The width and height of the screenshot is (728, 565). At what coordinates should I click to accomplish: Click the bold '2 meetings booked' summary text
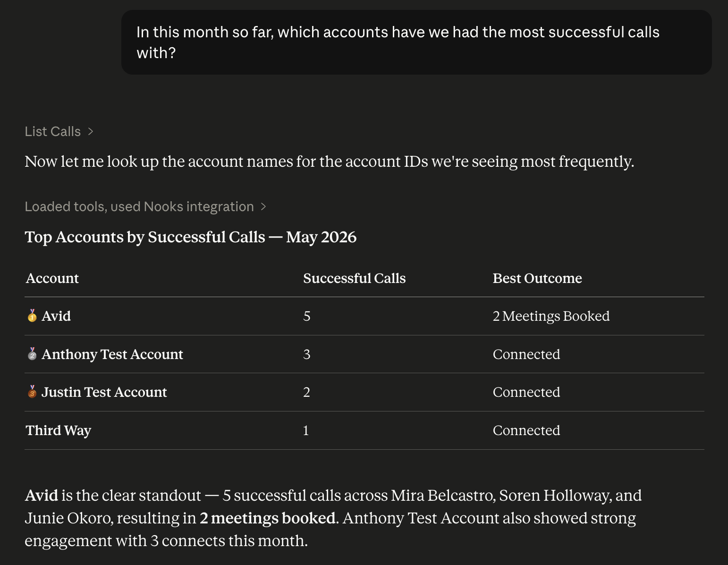[x=268, y=518]
